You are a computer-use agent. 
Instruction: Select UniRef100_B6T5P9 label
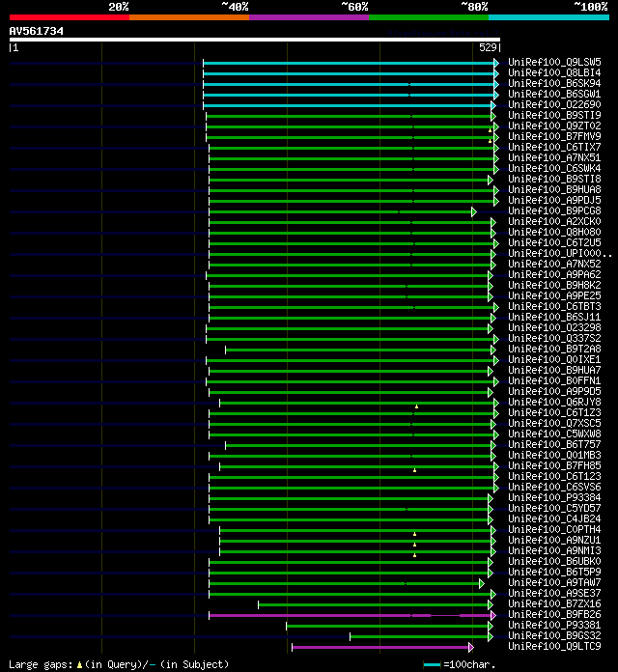554,572
